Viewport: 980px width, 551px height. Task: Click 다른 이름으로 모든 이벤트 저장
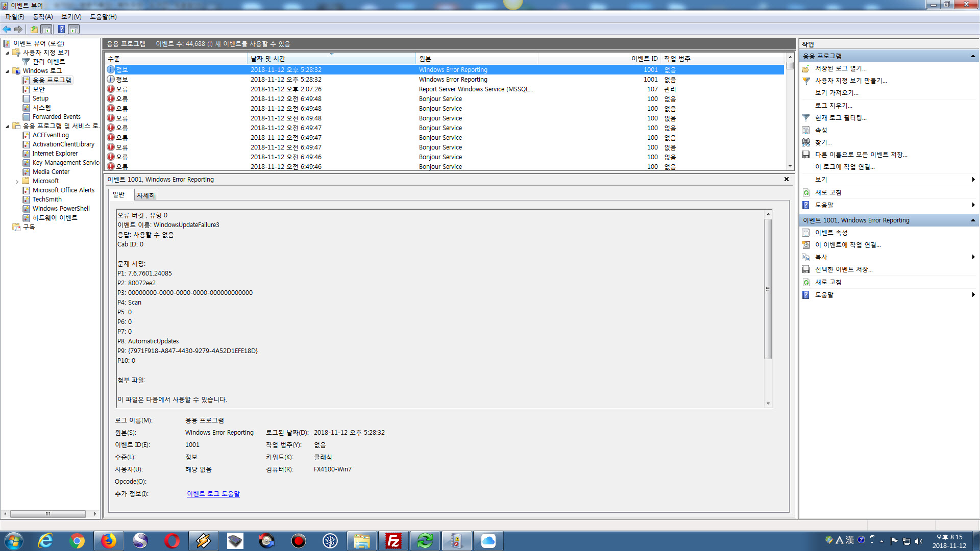[x=861, y=155]
